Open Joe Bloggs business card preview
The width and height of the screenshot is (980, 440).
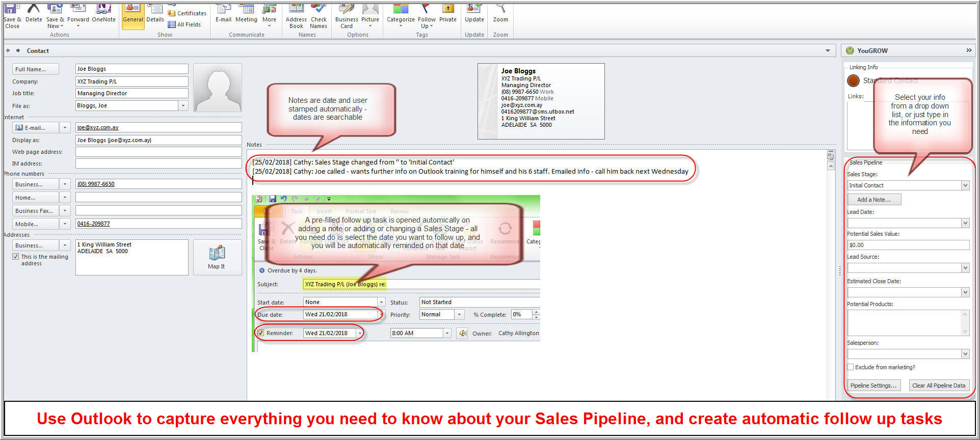pos(541,101)
